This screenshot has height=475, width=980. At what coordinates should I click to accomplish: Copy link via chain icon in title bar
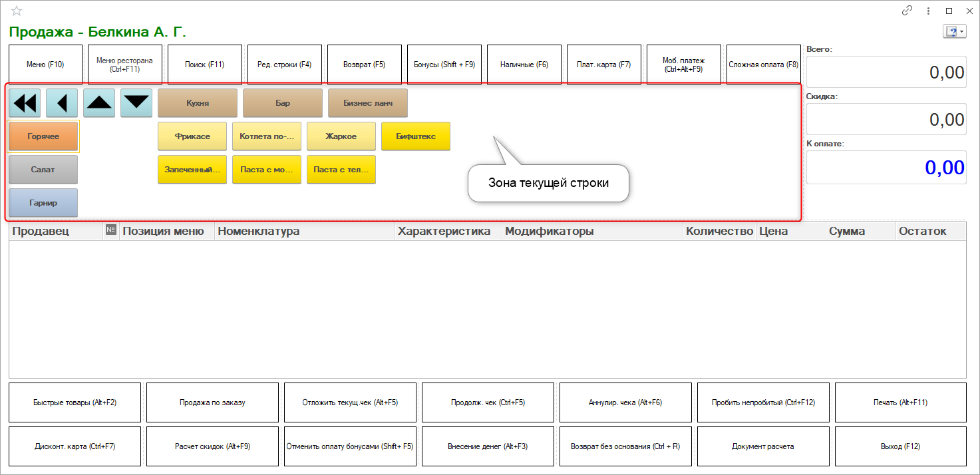click(x=907, y=11)
